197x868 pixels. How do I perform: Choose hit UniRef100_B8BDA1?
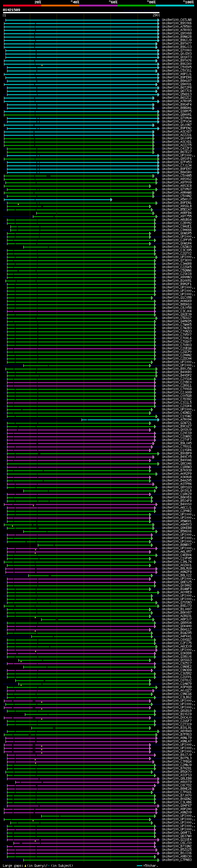pyautogui.click(x=176, y=108)
